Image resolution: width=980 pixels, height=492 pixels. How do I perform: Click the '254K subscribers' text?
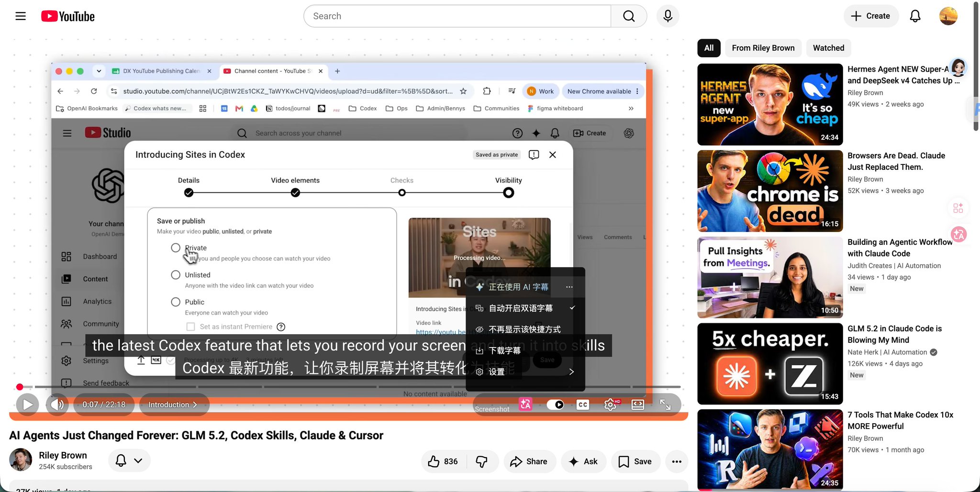point(66,467)
